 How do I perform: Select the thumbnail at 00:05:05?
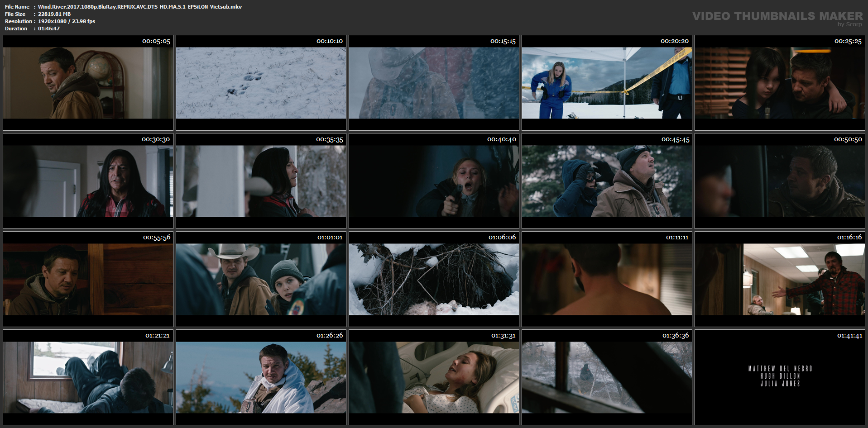coord(88,83)
